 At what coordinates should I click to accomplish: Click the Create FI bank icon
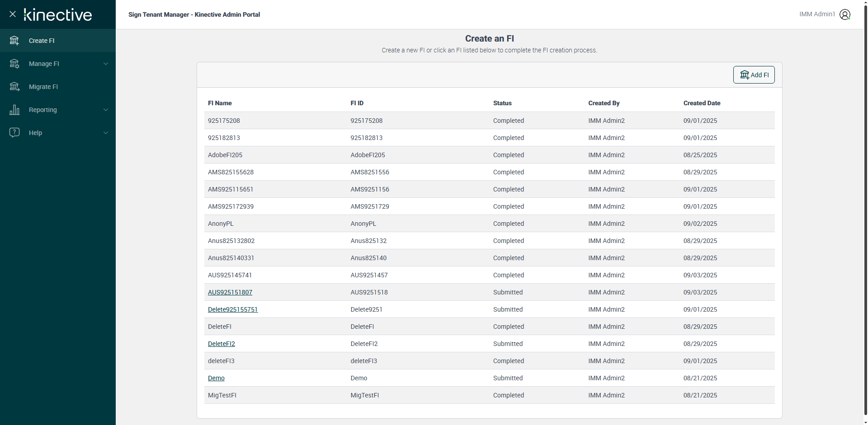14,41
